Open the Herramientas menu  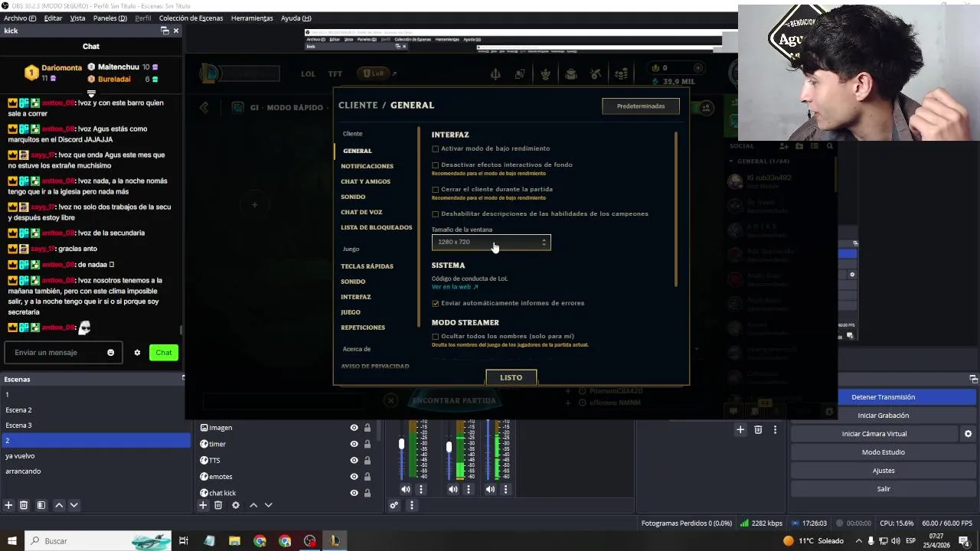[252, 18]
